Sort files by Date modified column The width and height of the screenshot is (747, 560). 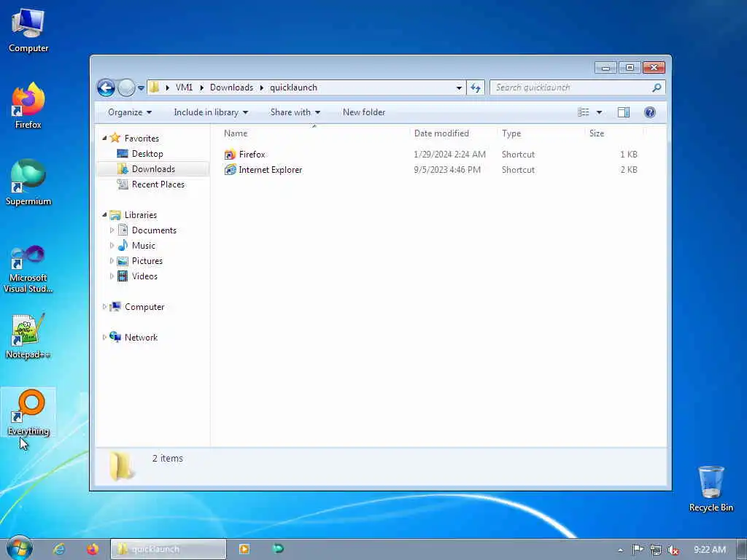453,133
